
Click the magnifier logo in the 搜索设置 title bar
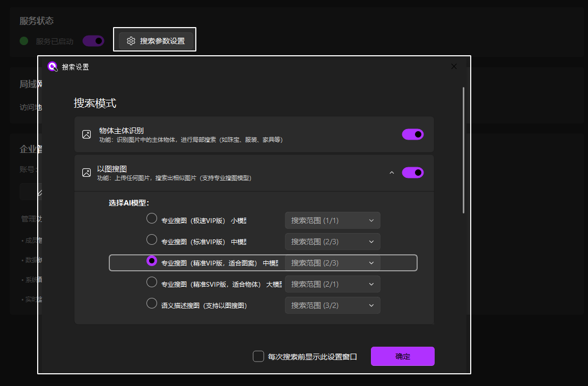click(53, 66)
